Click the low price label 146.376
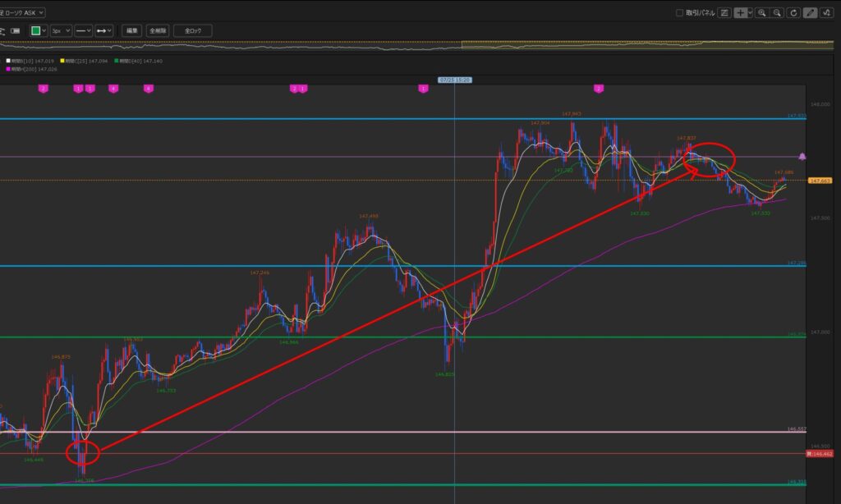Screen dimensions: 841x504 [85, 480]
